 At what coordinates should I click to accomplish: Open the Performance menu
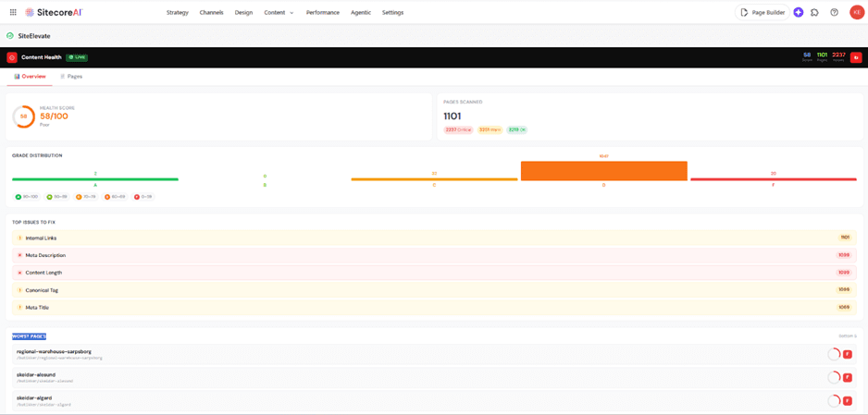(323, 12)
